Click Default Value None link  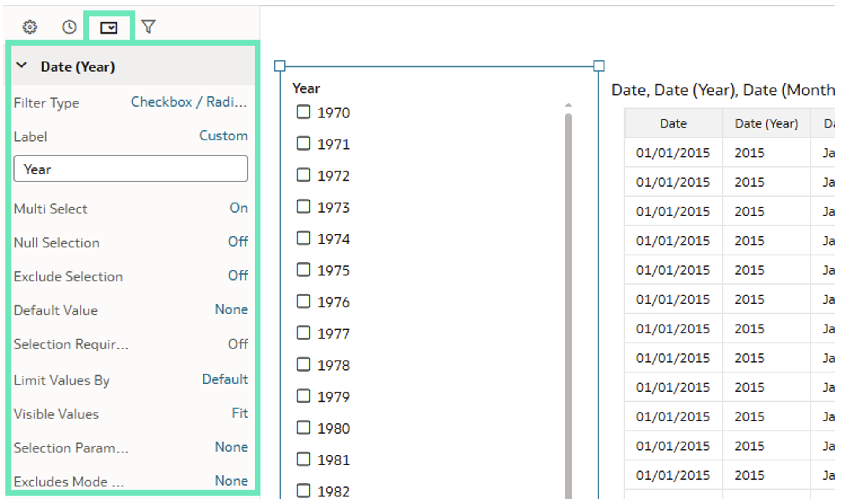231,309
